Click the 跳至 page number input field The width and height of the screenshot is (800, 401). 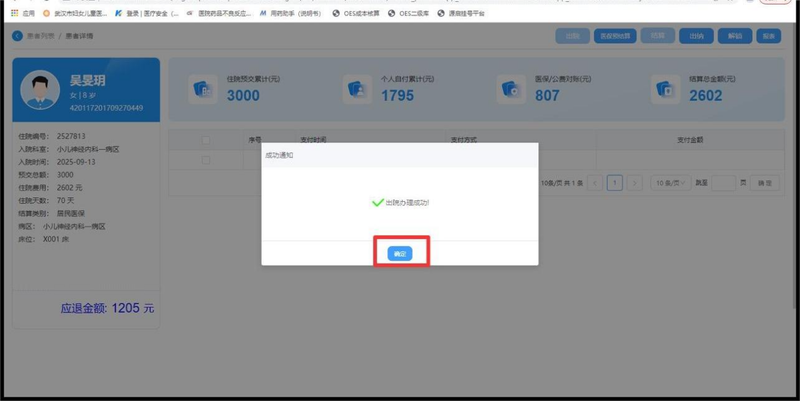(x=723, y=183)
